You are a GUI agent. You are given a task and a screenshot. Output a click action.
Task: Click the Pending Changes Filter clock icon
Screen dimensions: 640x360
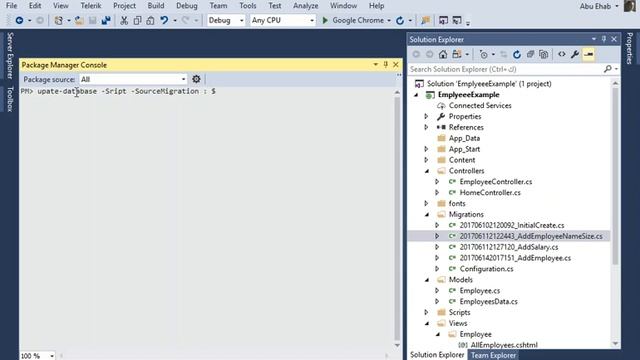(484, 54)
